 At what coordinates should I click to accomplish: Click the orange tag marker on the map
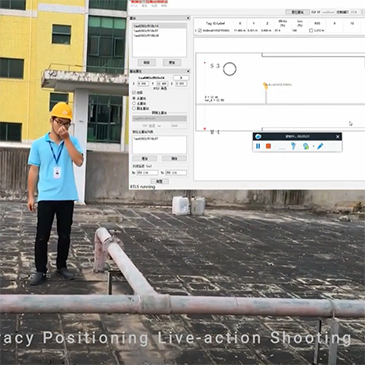[265, 86]
